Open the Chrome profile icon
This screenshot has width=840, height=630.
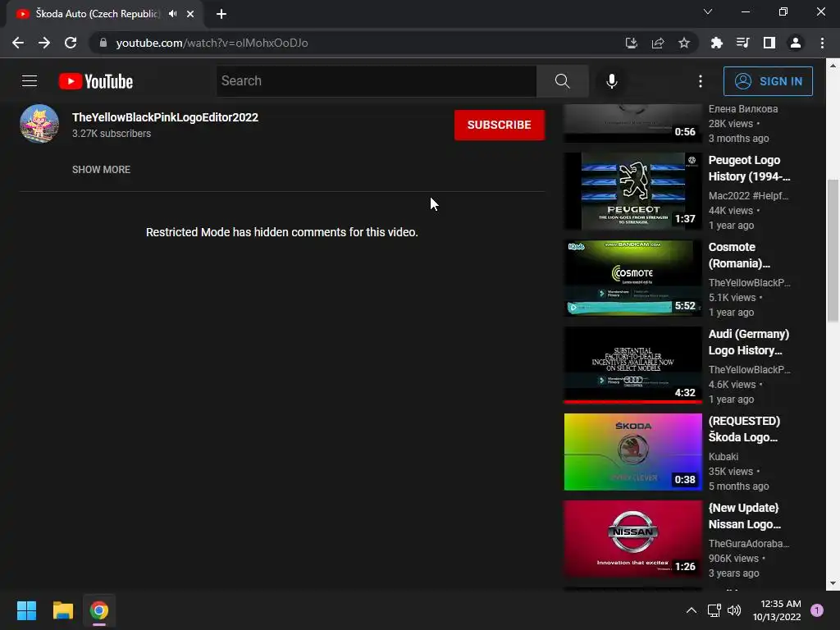795,43
